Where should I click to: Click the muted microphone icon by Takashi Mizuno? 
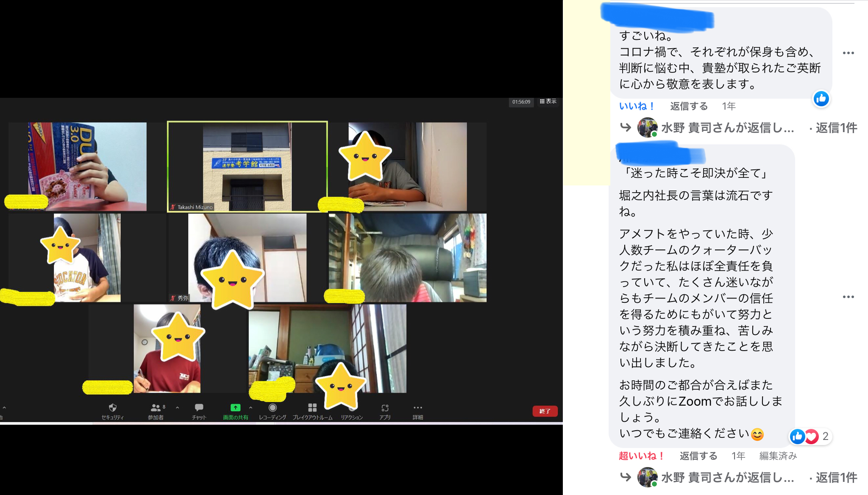click(173, 207)
